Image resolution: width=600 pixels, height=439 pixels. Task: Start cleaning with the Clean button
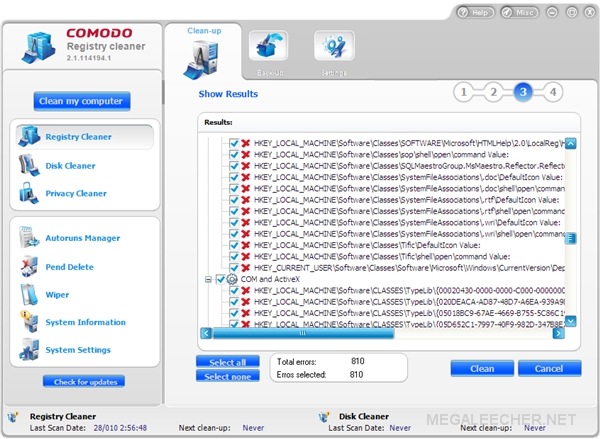coord(482,368)
